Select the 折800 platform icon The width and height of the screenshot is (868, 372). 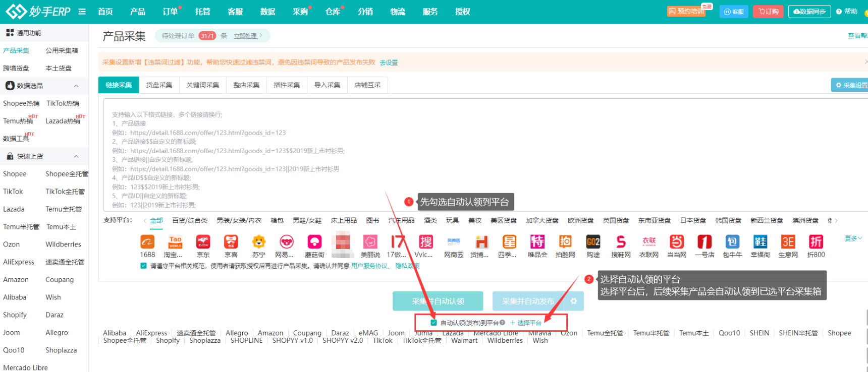(x=816, y=242)
